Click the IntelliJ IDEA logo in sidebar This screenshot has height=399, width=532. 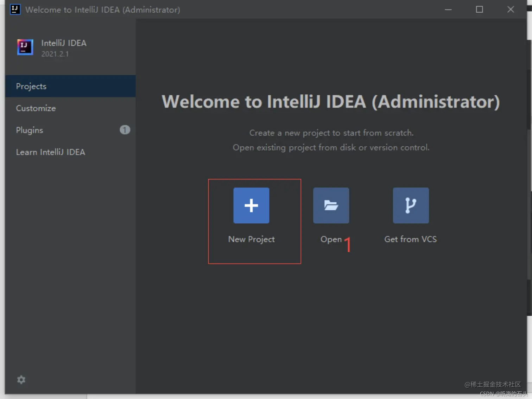(25, 47)
